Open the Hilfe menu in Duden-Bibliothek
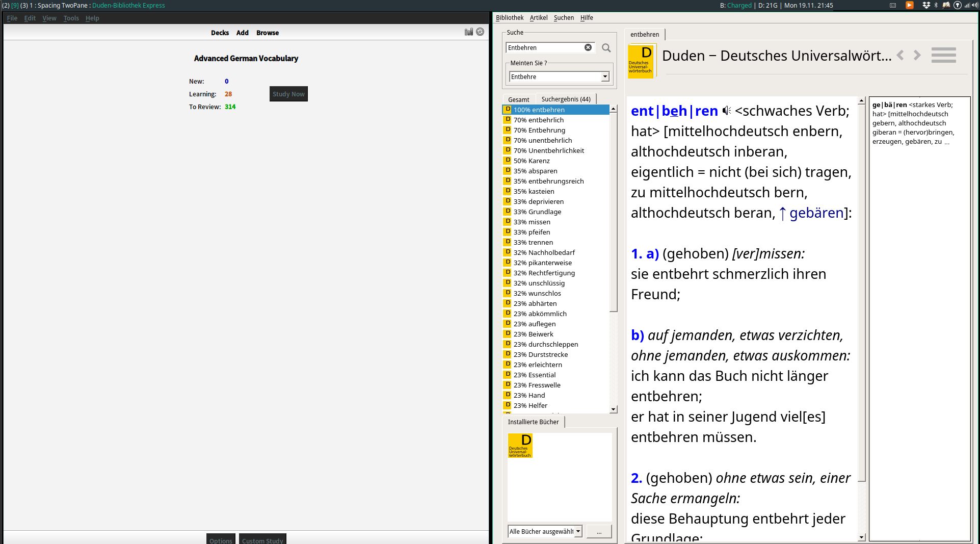Viewport: 980px width, 544px height. (586, 17)
